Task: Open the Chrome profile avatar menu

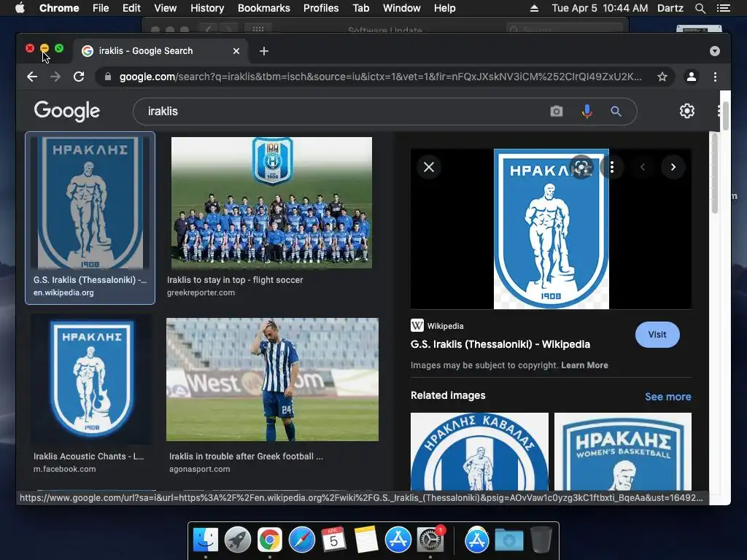Action: pyautogui.click(x=692, y=77)
